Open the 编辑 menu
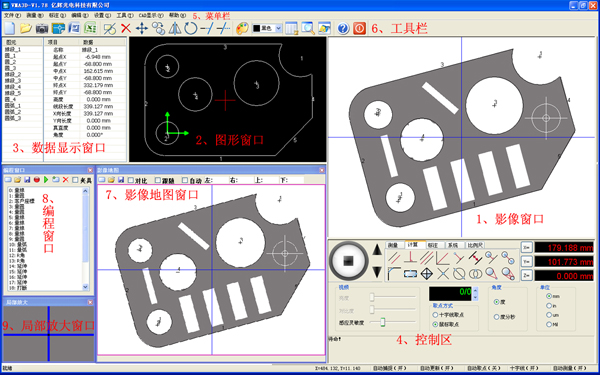 (x=80, y=16)
